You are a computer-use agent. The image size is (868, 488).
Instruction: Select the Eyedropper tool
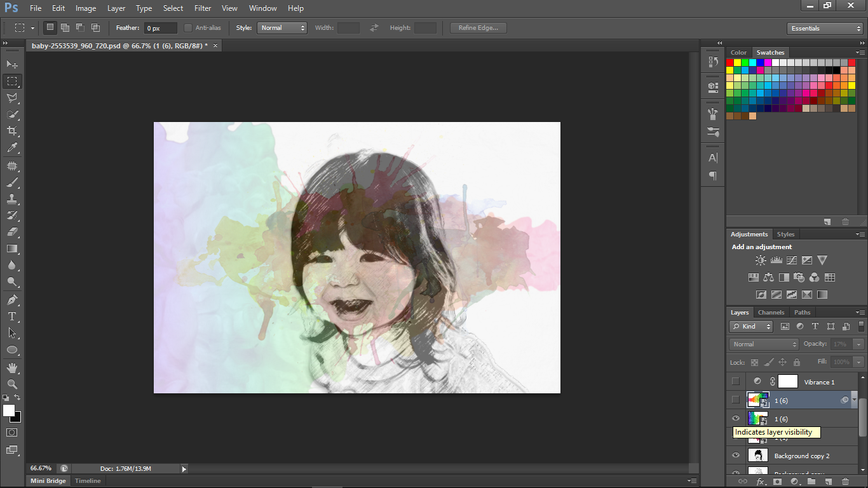pyautogui.click(x=12, y=148)
